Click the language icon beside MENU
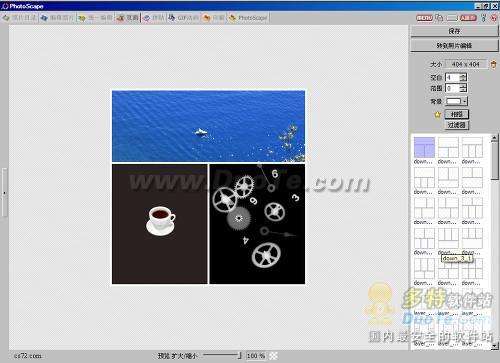 (439, 18)
